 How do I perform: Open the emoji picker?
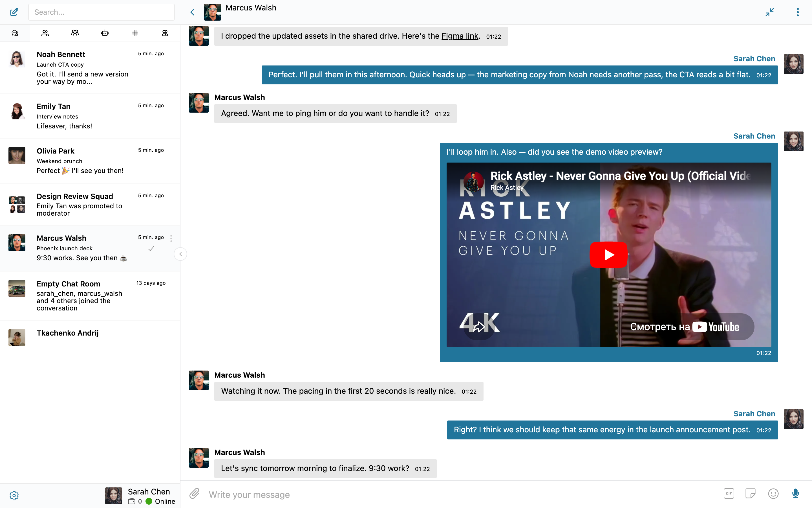pyautogui.click(x=773, y=494)
